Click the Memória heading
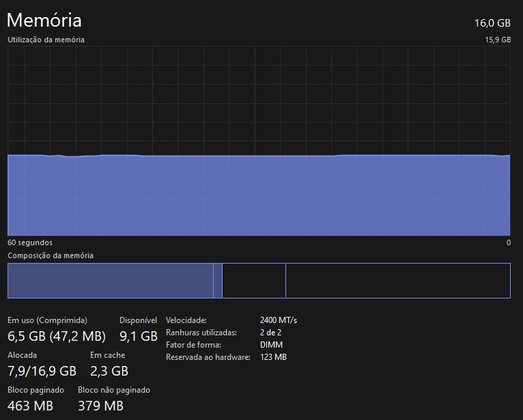This screenshot has width=523, height=420. click(44, 20)
